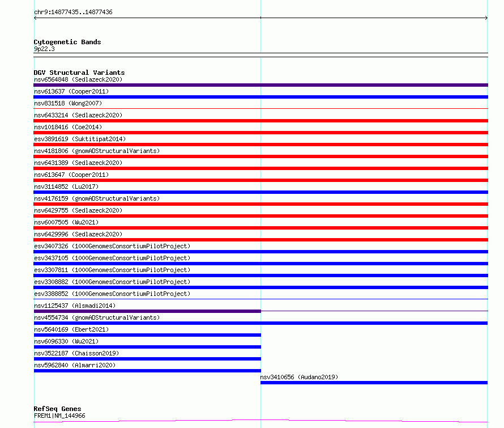The width and height of the screenshot is (504, 428).
Task: Open variant nsv1018416 (Coe2014)
Action: tap(68, 127)
